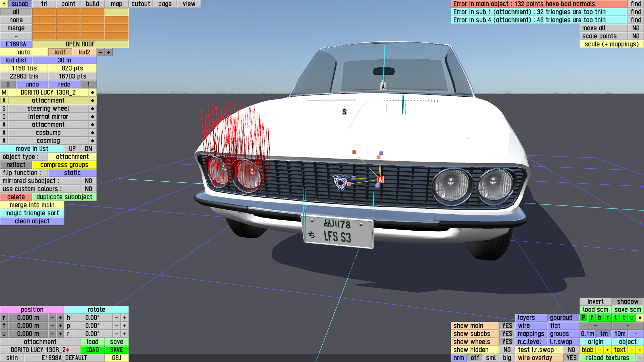
Task: Switch to the front 'f' view button
Action: [x=591, y=318]
